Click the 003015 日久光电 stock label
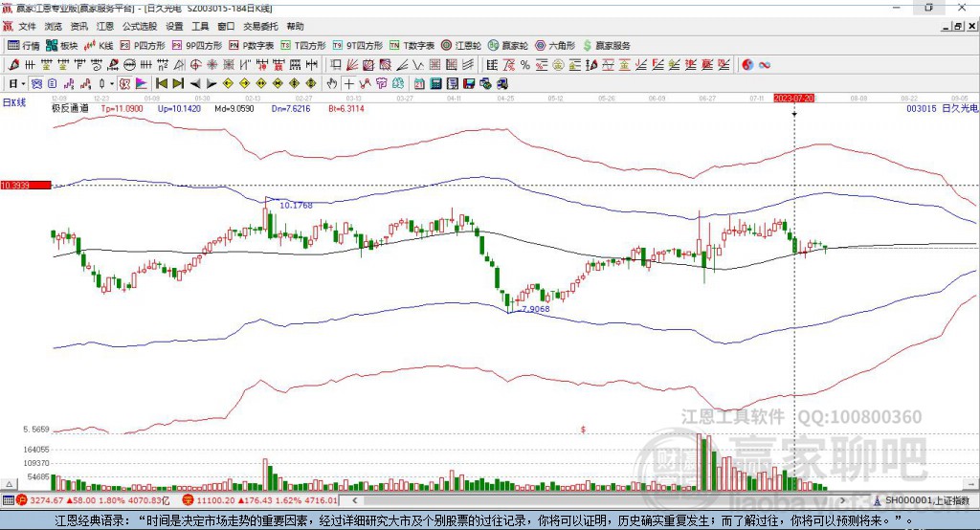980x530 pixels. point(943,108)
